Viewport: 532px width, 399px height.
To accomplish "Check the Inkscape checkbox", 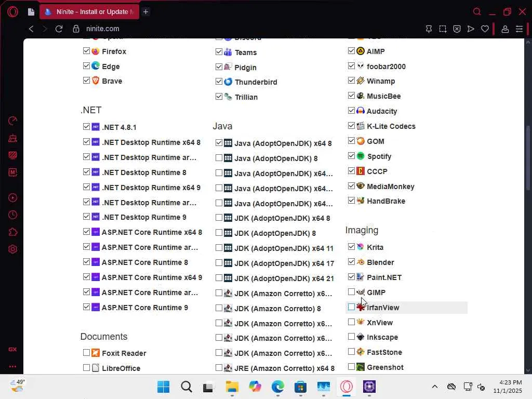I will coord(351,336).
